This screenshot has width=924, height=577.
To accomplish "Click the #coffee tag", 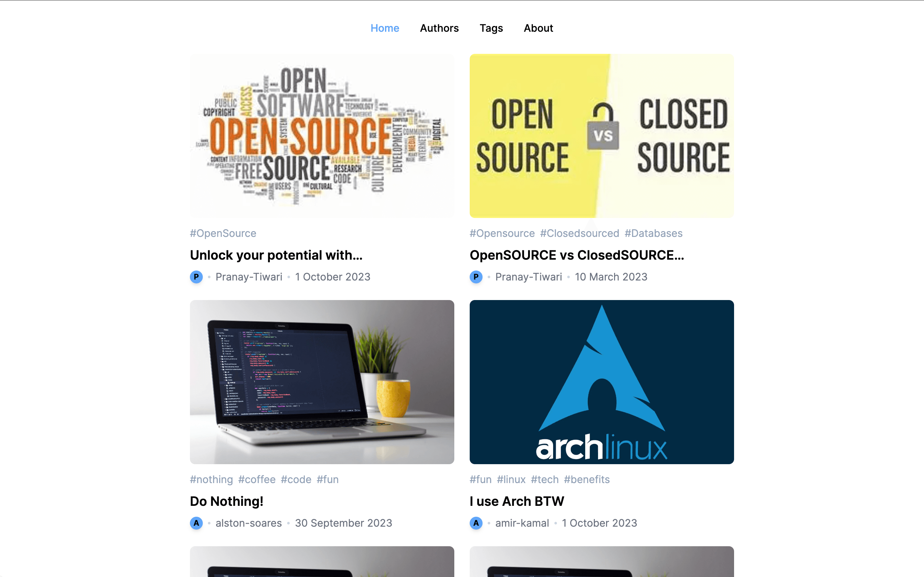I will (257, 479).
